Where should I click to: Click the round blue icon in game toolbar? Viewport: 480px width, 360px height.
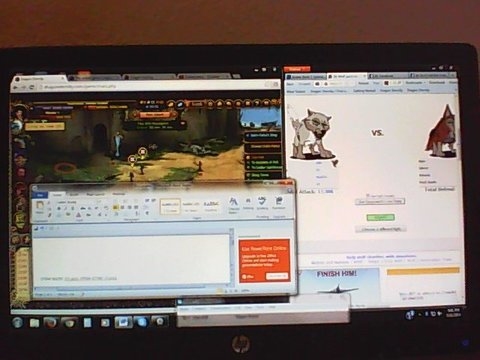pyautogui.click(x=180, y=105)
